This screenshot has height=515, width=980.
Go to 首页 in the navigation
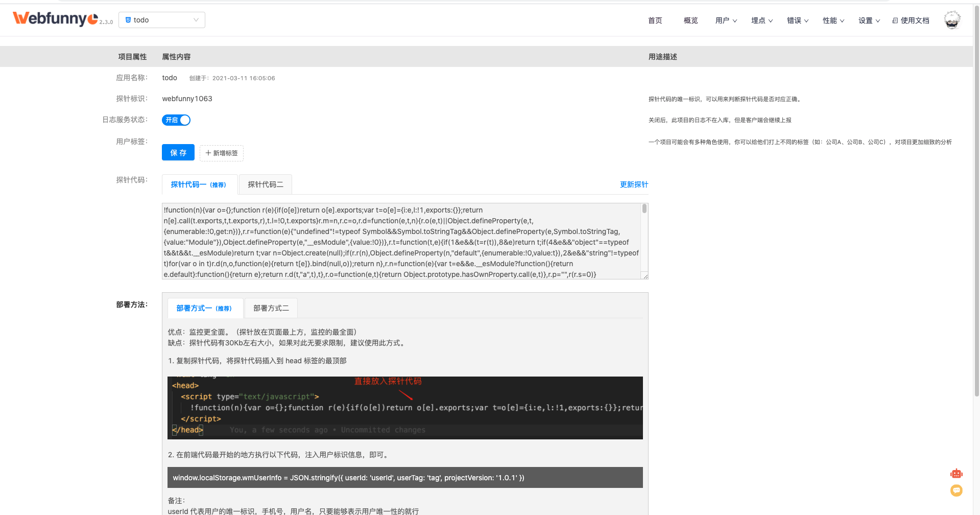point(655,20)
